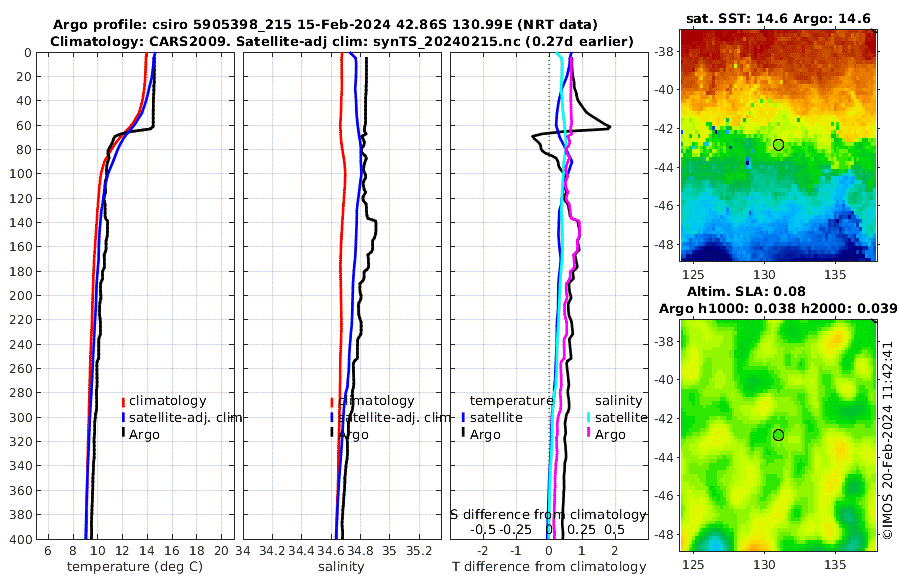Click the black Argo legend marker in temperature panel
The image size is (900, 580).
tap(123, 434)
